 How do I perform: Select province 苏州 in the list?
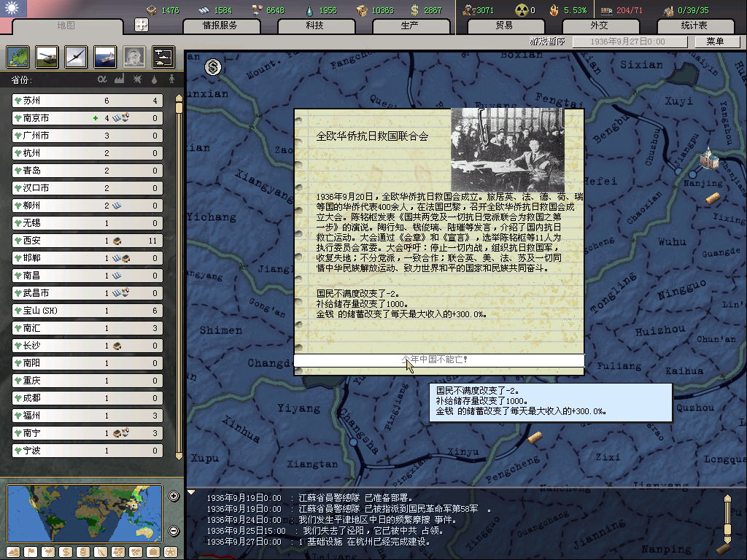click(88, 101)
